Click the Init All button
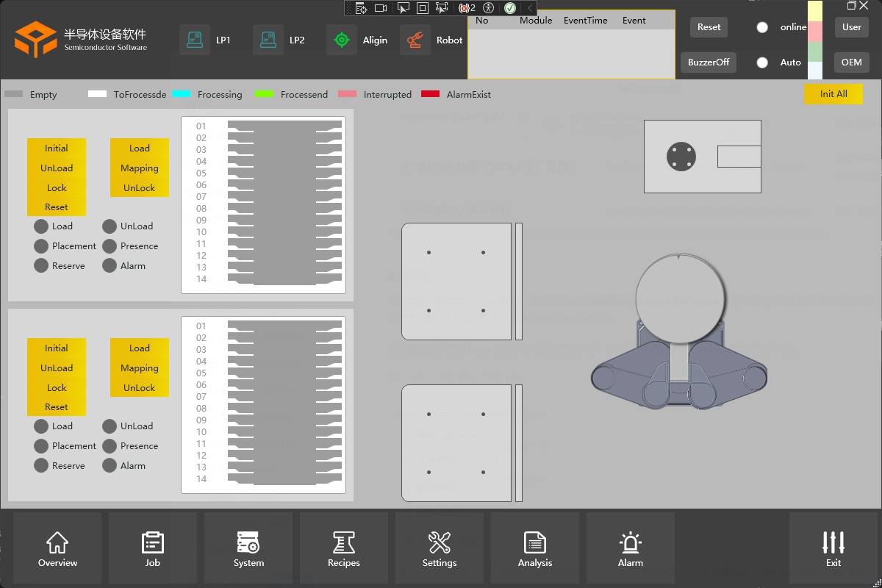The height and width of the screenshot is (588, 882). coord(833,94)
